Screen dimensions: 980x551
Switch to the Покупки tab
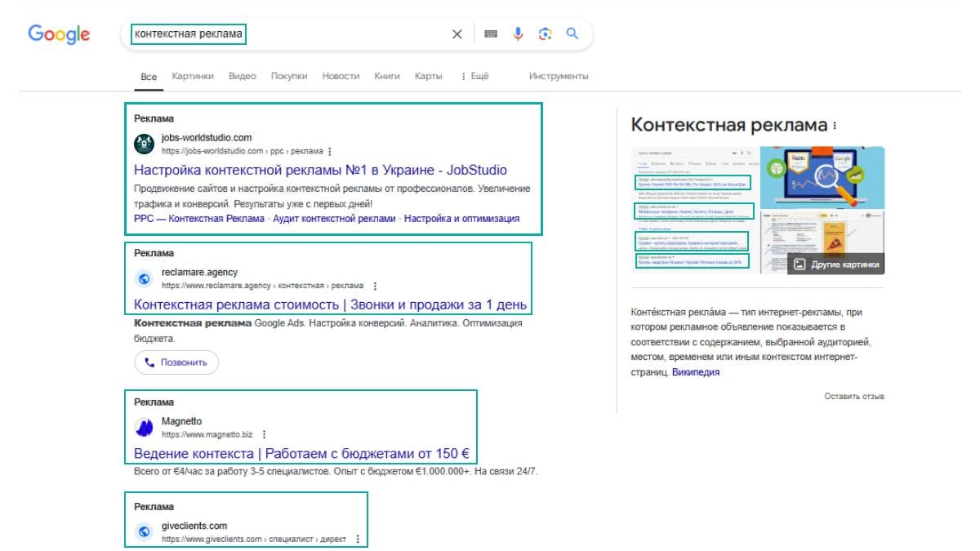click(x=289, y=76)
